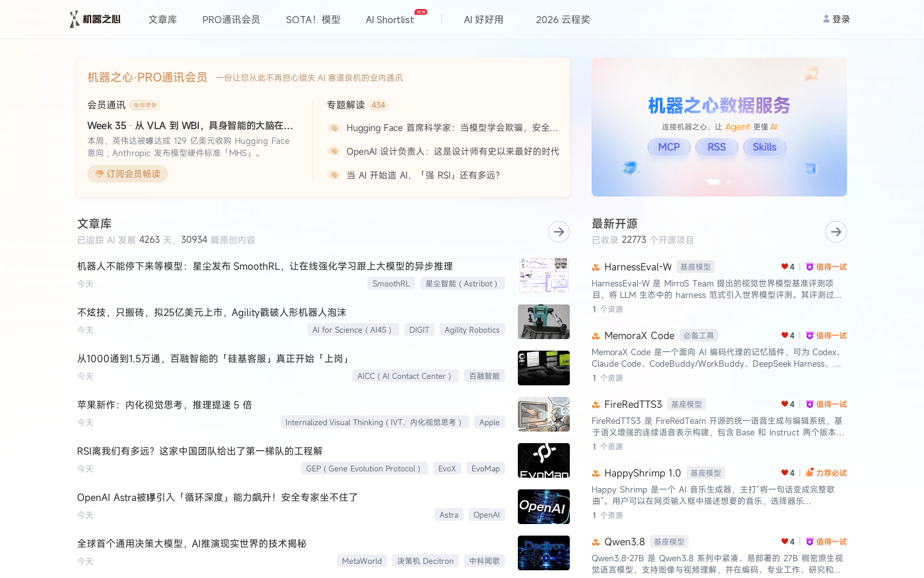Viewport: 924px width, 578px height.
Task: Click MemoraX Code project icon
Action: click(x=596, y=336)
